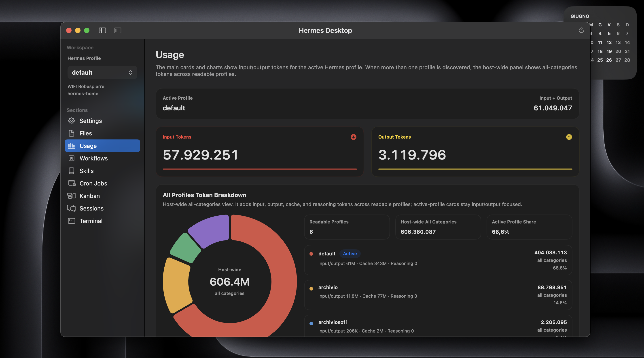
Task: Click day 12 in the calendar widget
Action: (609, 42)
